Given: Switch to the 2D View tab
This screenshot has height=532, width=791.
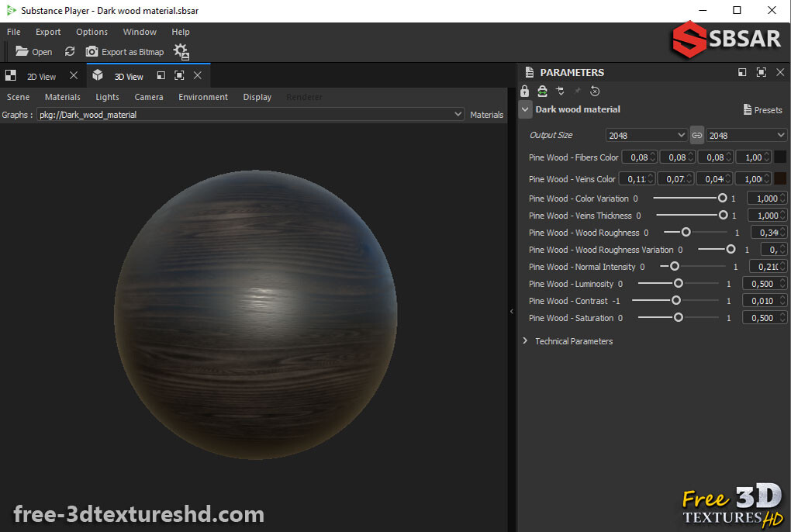Looking at the screenshot, I should (41, 75).
